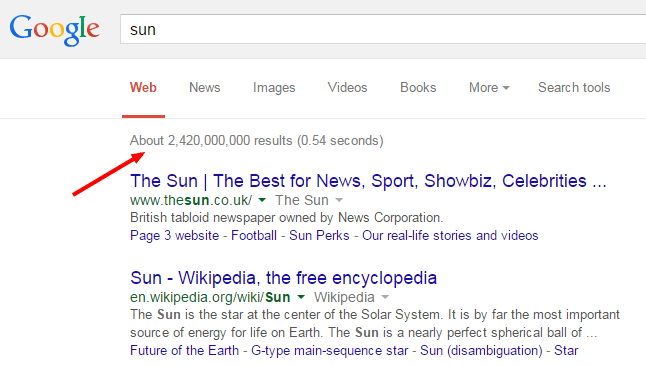This screenshot has width=646, height=366.
Task: Click the en.wikipedia.org/wiki/Sun URL text
Action: [210, 298]
